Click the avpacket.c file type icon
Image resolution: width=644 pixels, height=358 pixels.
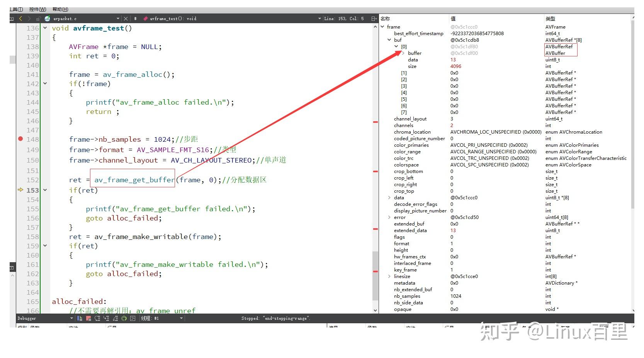coord(47,19)
